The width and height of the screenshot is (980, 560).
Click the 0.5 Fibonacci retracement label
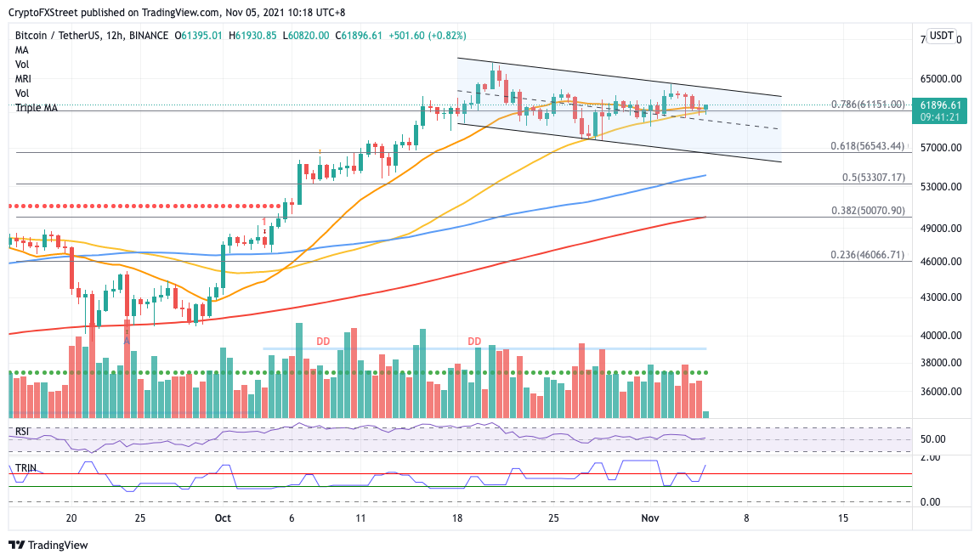tap(873, 177)
